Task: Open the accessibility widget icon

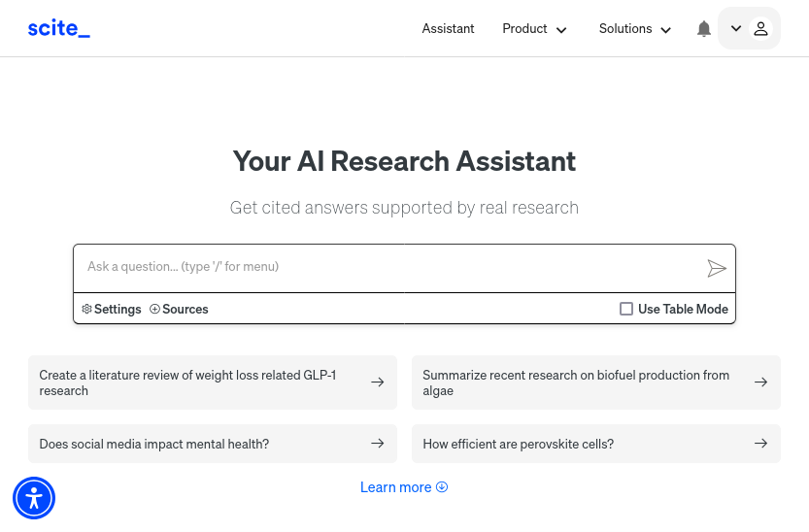Action: [34, 498]
